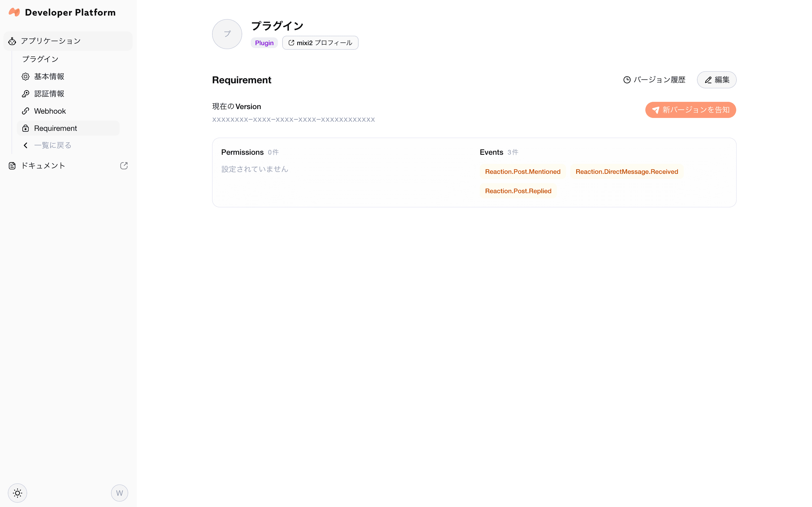
Task: Click the external link icon beside ドキュメント
Action: [124, 166]
